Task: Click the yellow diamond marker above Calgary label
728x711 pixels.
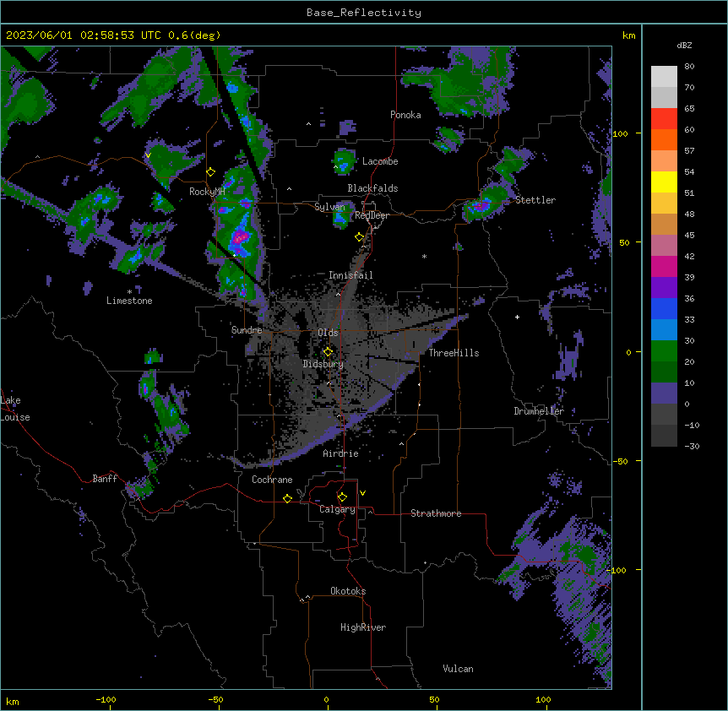Action: (x=342, y=497)
